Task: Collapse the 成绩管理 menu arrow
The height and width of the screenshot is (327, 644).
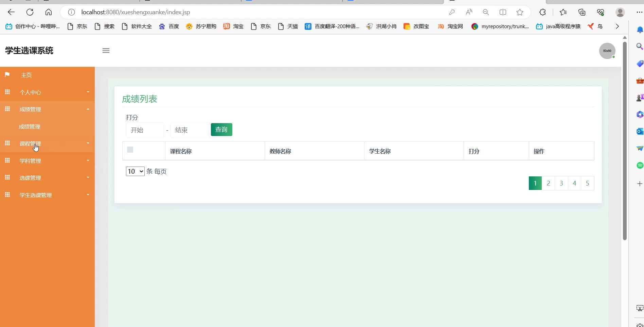Action: [x=88, y=109]
